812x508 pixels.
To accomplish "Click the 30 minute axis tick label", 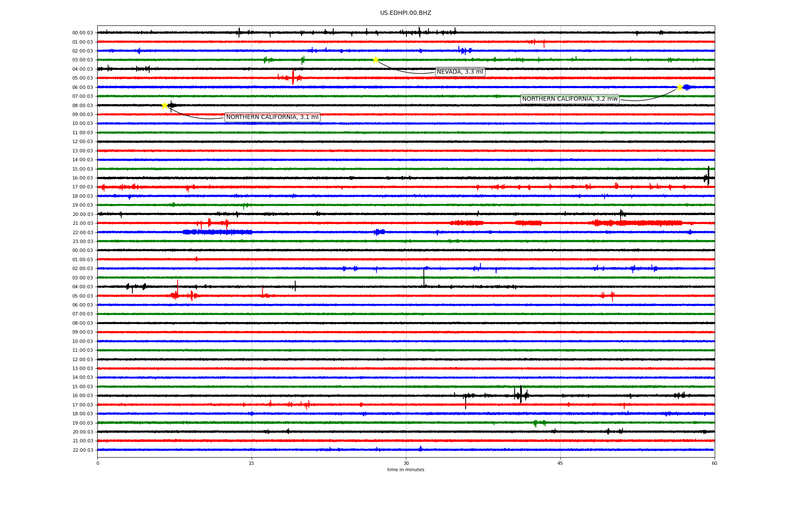I will [406, 463].
